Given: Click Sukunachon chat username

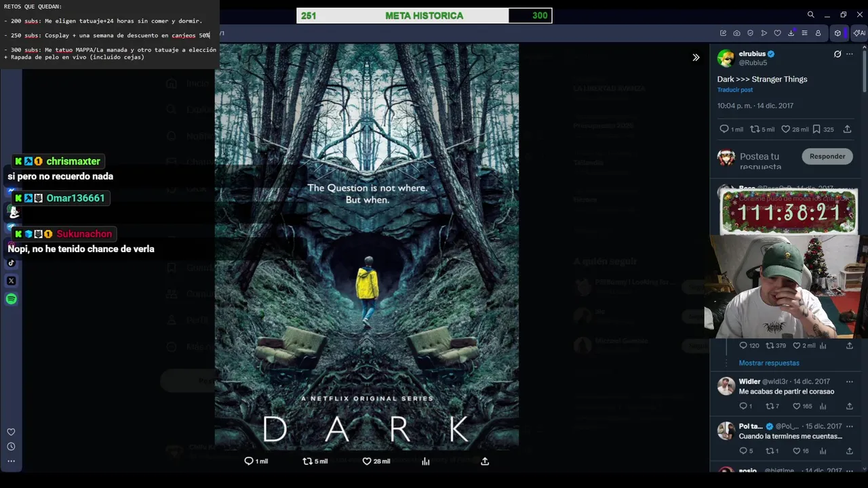Looking at the screenshot, I should (84, 234).
